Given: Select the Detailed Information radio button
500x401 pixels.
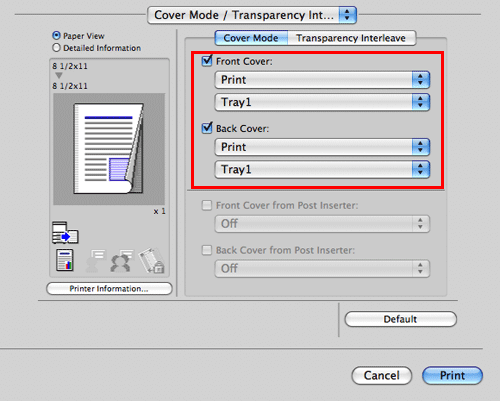Looking at the screenshot, I should pyautogui.click(x=56, y=48).
